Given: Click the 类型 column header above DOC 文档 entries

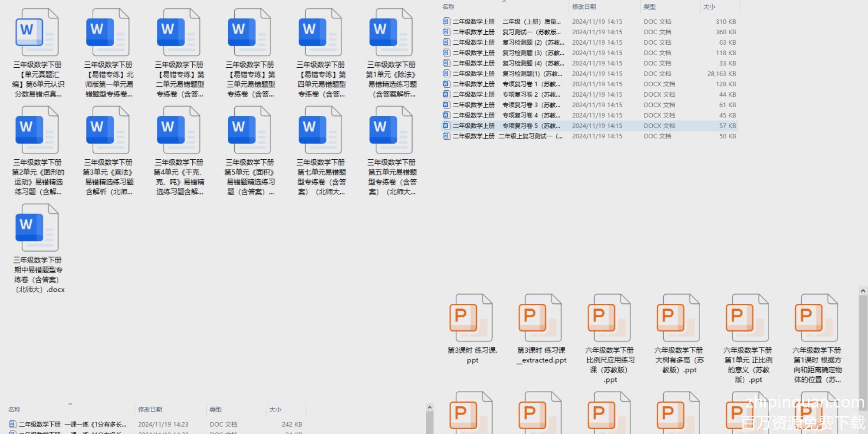Looking at the screenshot, I should pos(649,7).
